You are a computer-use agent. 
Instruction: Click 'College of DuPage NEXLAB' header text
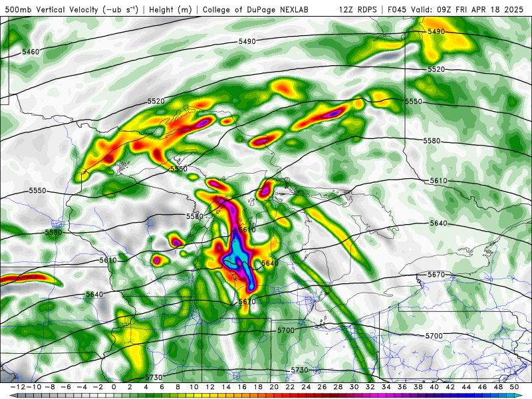coord(255,10)
